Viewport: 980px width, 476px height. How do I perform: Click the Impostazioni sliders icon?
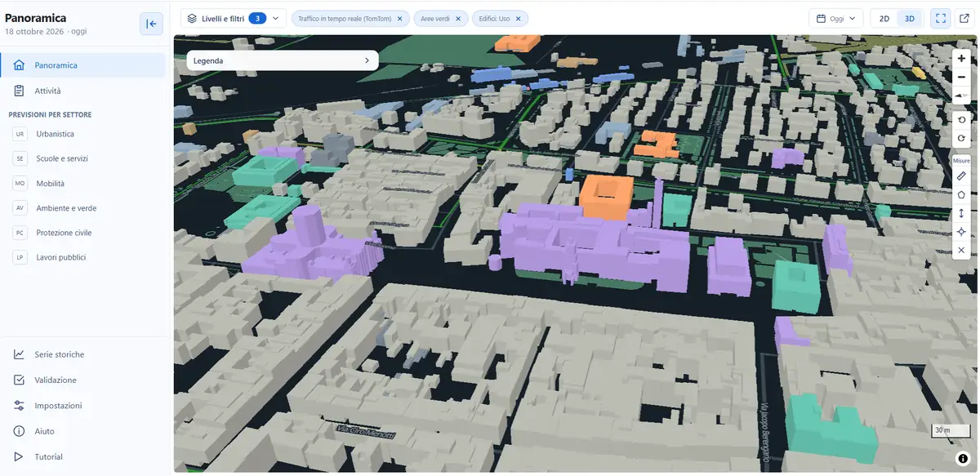tap(19, 406)
